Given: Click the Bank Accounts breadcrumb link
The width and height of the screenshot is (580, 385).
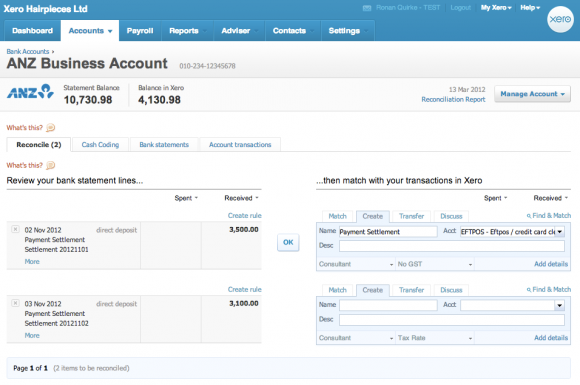Looking at the screenshot, I should click(x=28, y=51).
